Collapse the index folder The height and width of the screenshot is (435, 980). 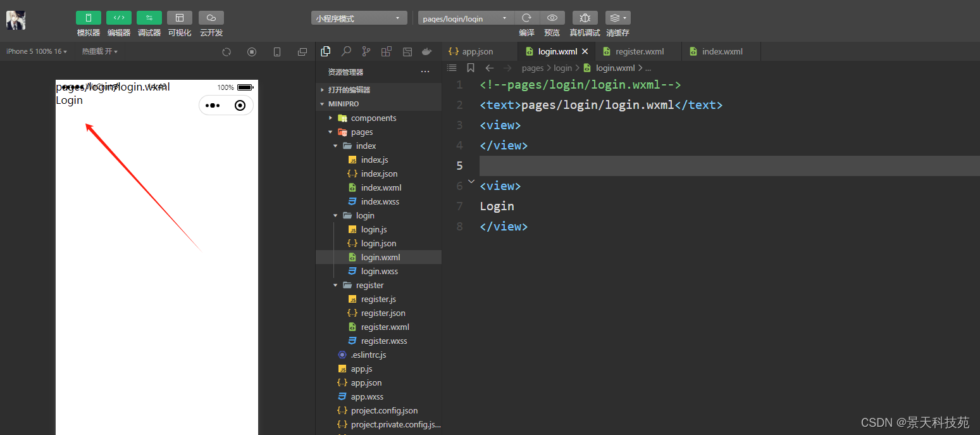point(378,146)
